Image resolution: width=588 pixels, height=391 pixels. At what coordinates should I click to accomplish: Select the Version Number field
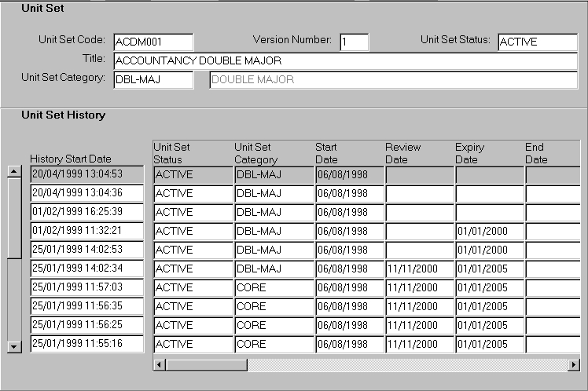[x=354, y=42]
